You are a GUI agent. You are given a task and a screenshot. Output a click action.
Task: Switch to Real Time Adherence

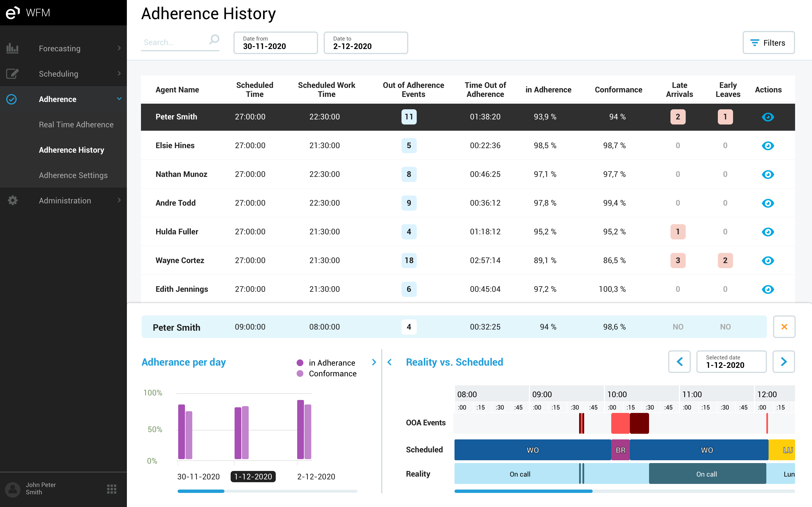(76, 124)
